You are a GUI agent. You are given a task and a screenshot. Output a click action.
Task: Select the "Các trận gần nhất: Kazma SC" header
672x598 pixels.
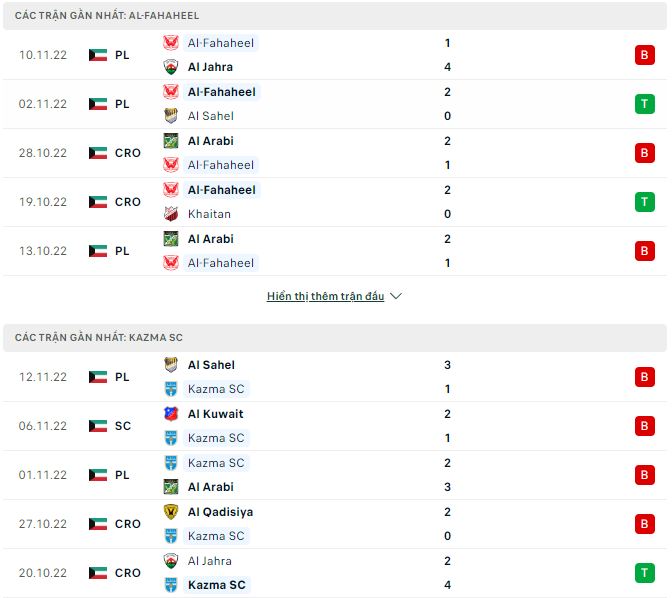[x=99, y=338]
